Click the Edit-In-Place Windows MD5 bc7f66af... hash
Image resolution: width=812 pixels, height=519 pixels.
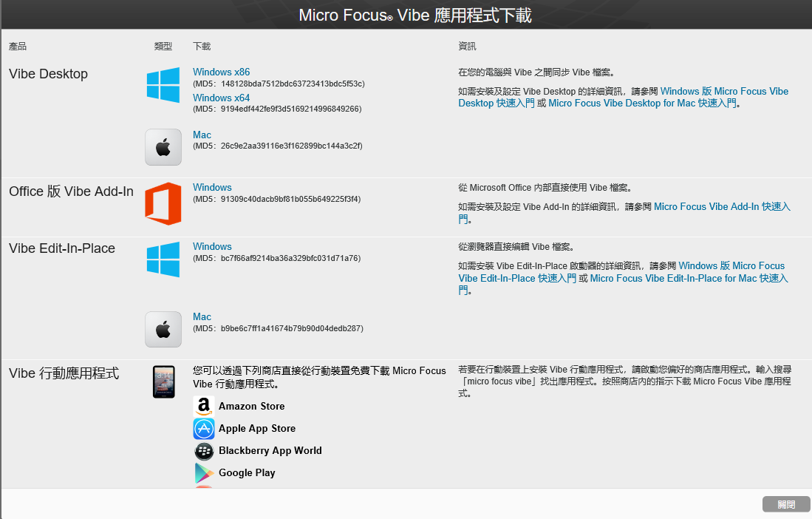coord(276,258)
